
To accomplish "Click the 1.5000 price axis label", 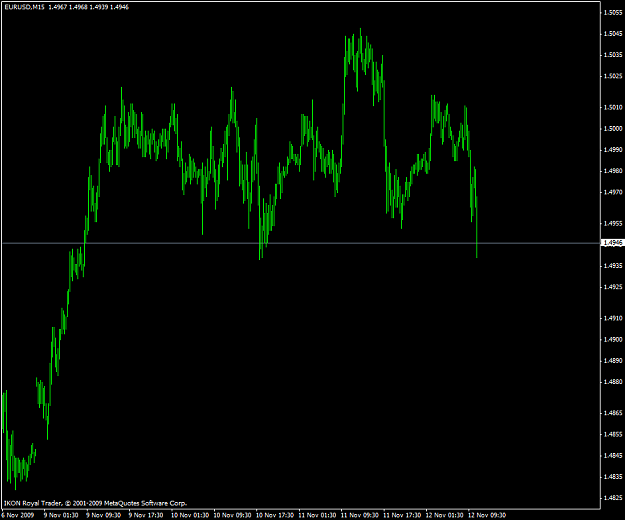I will (613, 129).
